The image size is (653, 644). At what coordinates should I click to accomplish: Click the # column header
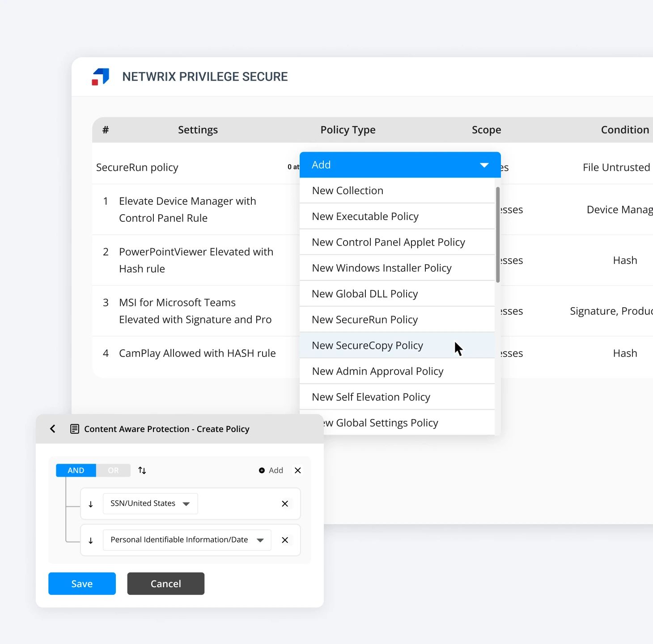(106, 130)
